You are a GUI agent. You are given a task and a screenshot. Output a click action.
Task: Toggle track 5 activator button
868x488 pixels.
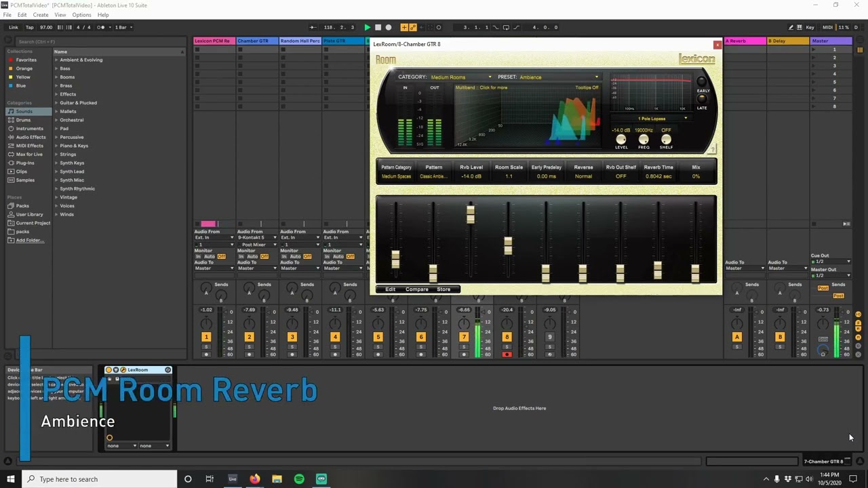click(378, 337)
